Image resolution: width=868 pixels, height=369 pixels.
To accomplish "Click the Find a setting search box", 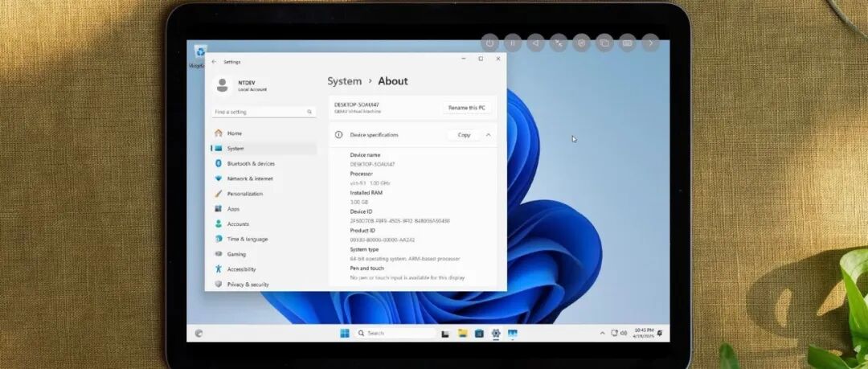I will pos(264,112).
